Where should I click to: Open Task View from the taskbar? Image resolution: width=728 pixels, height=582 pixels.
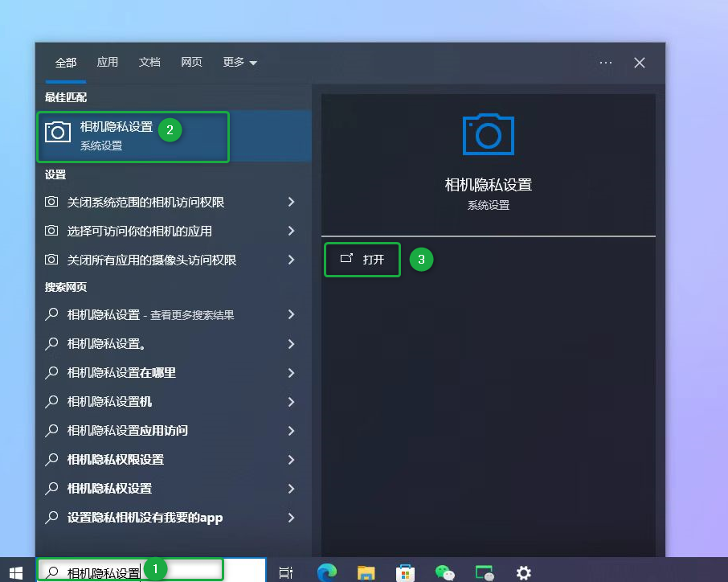(286, 572)
